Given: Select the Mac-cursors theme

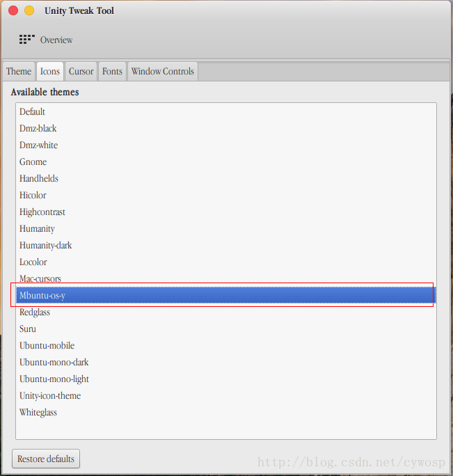Looking at the screenshot, I should point(226,278).
